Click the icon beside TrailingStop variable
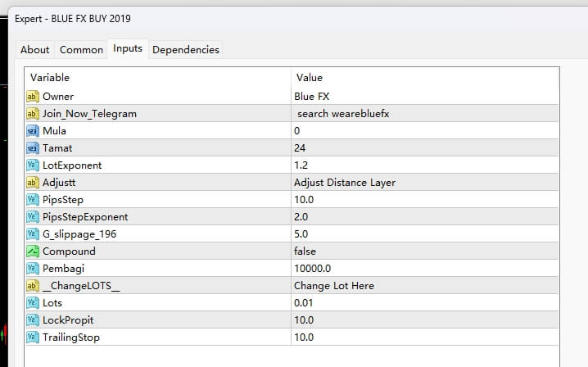This screenshot has width=588, height=367. (33, 337)
